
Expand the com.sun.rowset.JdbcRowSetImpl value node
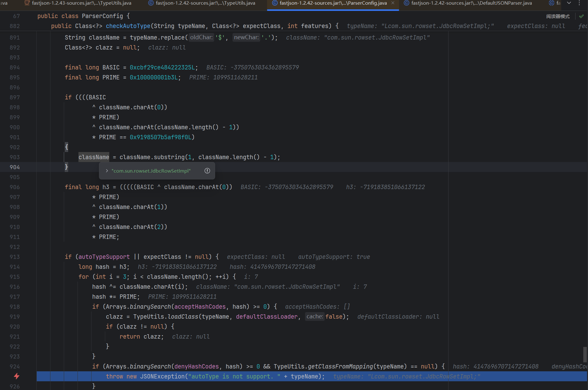click(x=107, y=171)
